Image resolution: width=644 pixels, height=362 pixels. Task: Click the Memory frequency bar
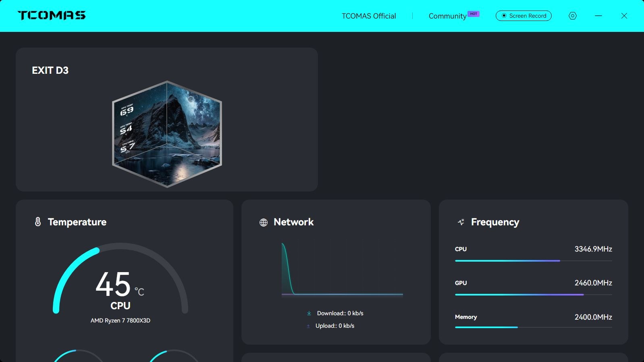coord(534,327)
